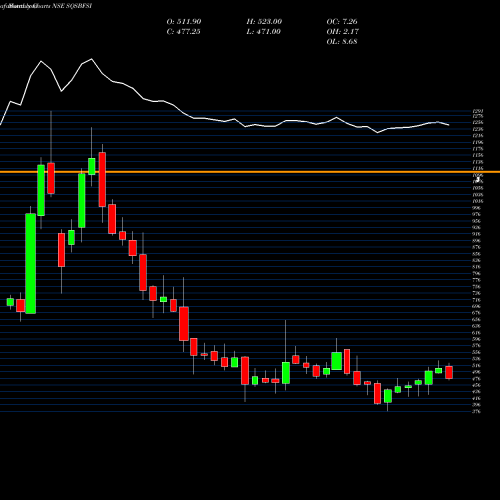The height and width of the screenshot is (500, 500).
Task: Select the low value L: 471.00
Action: point(263,32)
